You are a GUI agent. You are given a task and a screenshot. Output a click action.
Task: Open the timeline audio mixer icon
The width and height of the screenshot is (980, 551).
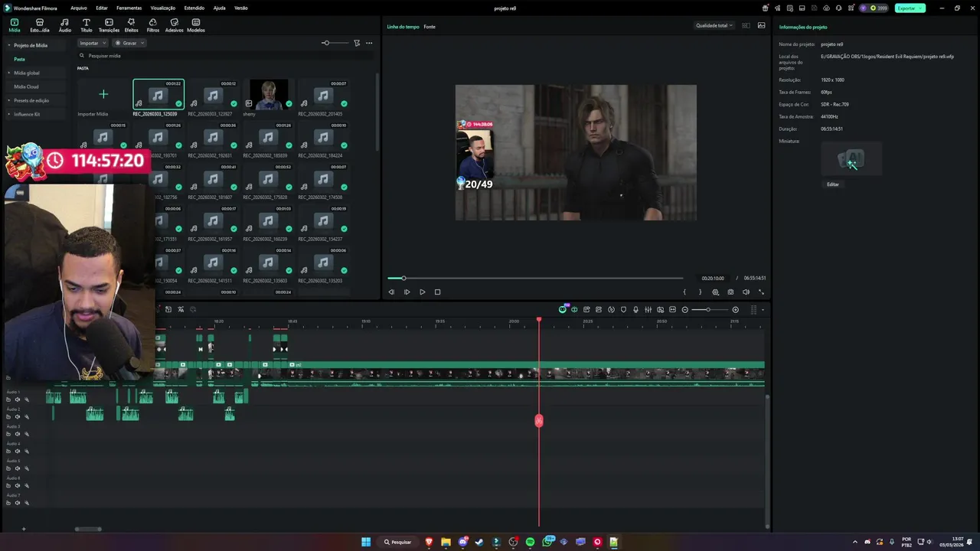648,309
